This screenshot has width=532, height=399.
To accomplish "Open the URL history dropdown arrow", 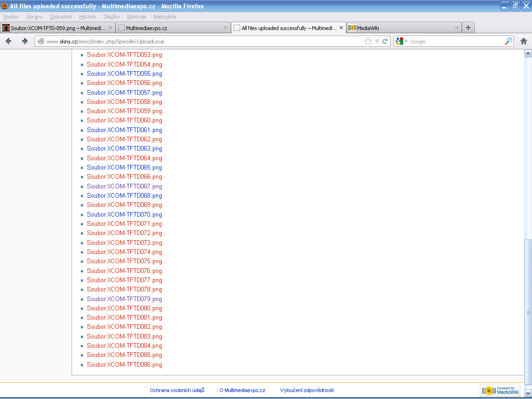I will coord(377,42).
